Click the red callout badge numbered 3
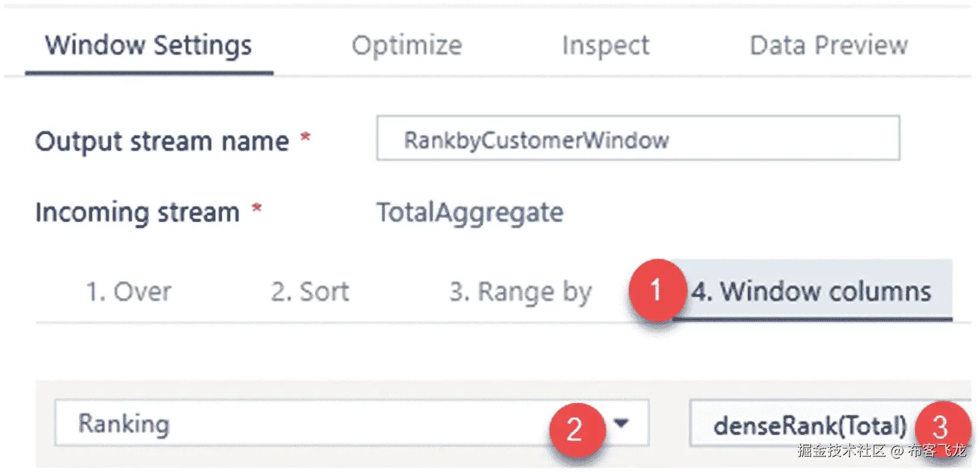 (x=941, y=427)
